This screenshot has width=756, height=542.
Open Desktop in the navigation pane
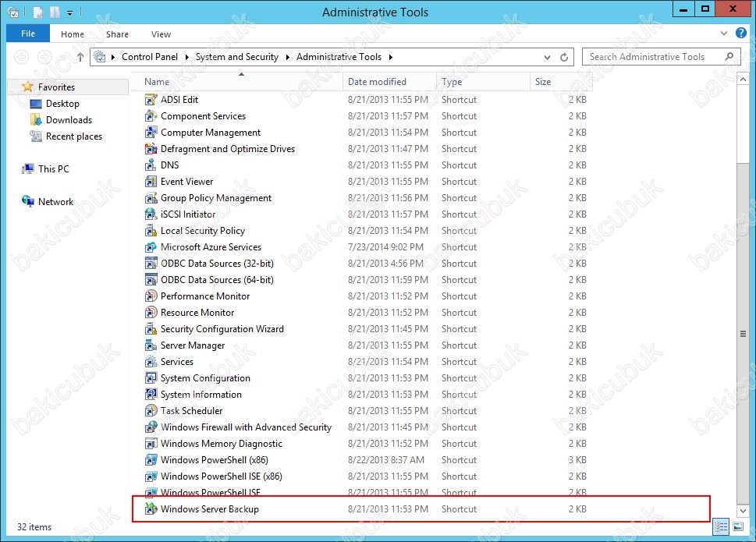point(62,104)
